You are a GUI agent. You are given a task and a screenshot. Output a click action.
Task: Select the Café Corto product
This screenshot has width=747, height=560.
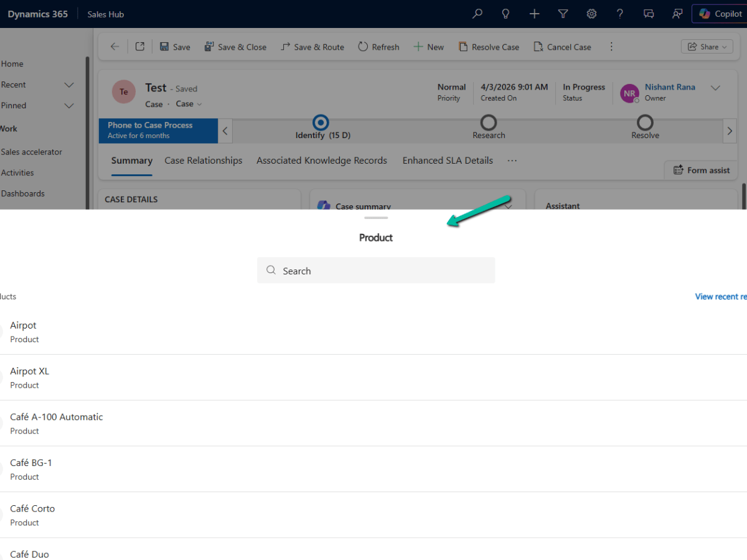point(374,515)
